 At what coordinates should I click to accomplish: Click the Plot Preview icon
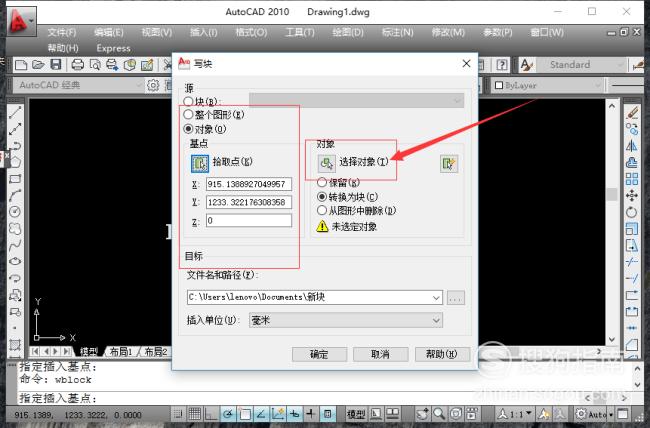[x=95, y=65]
